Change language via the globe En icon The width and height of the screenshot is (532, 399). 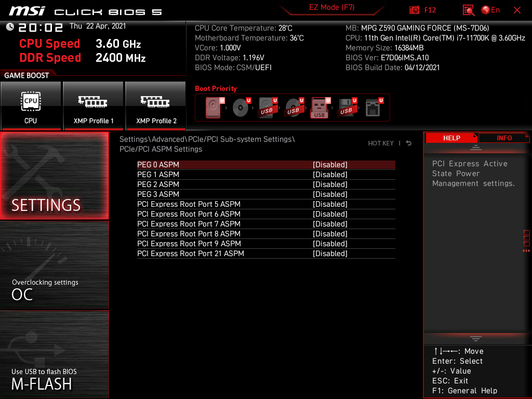[x=490, y=10]
